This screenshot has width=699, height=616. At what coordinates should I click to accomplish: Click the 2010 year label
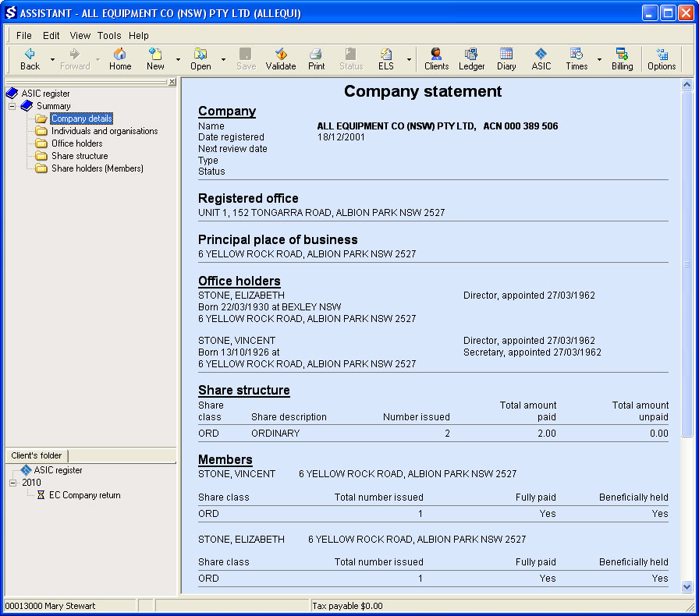point(31,483)
